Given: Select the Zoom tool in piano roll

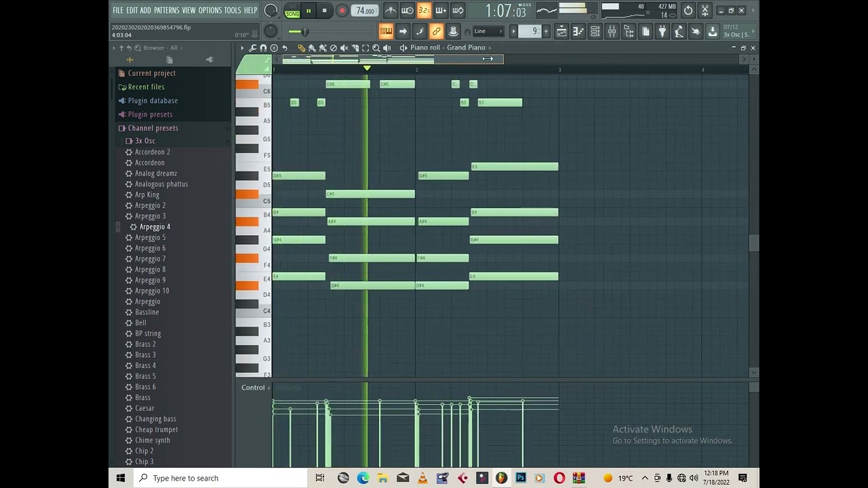Looking at the screenshot, I should [x=376, y=47].
